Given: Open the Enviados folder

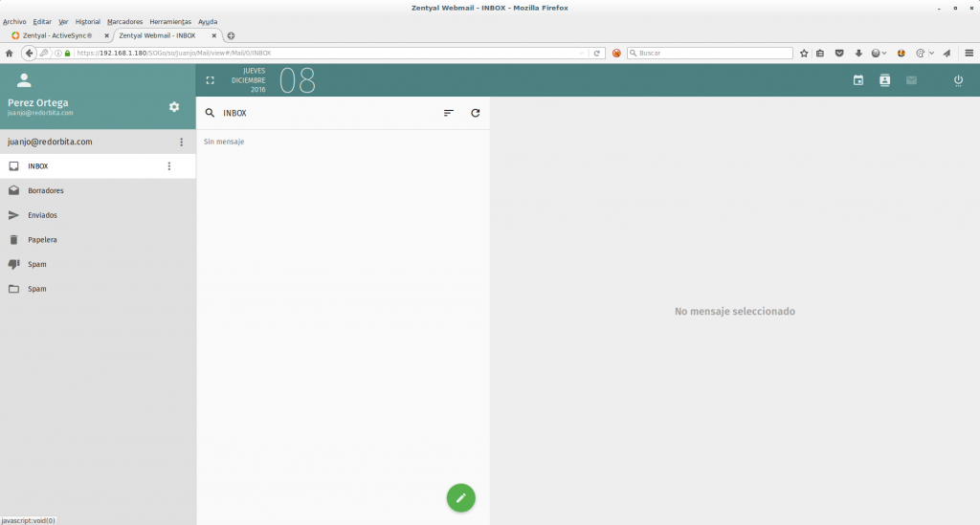Looking at the screenshot, I should (x=42, y=215).
